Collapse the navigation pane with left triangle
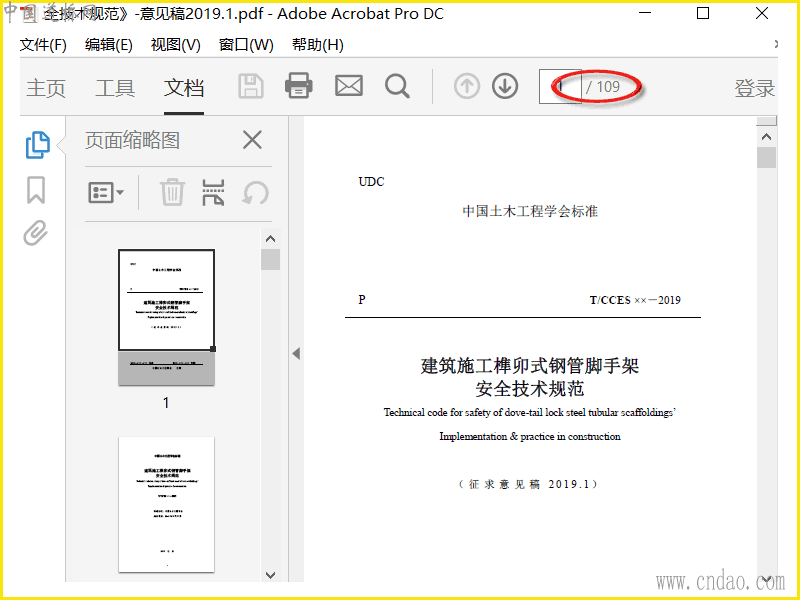The image size is (800, 600). coord(296,354)
